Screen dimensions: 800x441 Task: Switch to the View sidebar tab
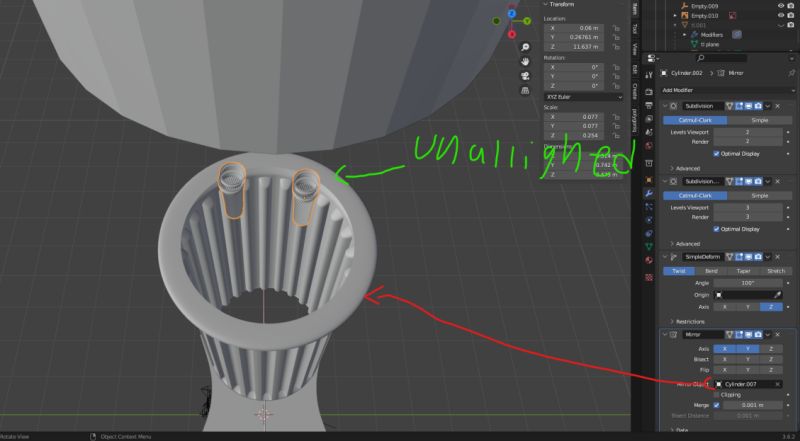(x=635, y=50)
